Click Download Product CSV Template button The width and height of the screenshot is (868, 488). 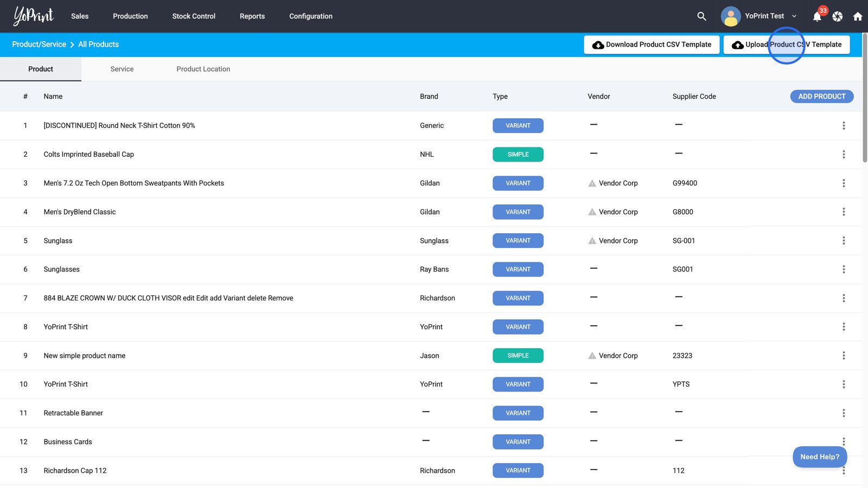pyautogui.click(x=652, y=44)
